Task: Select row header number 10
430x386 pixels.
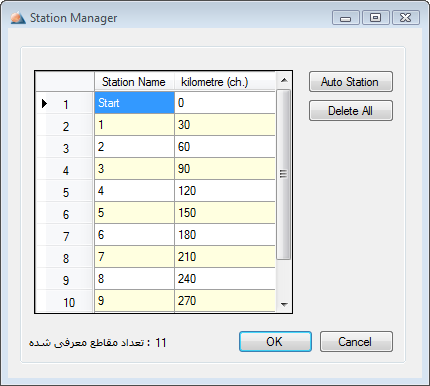Action: coord(65,301)
